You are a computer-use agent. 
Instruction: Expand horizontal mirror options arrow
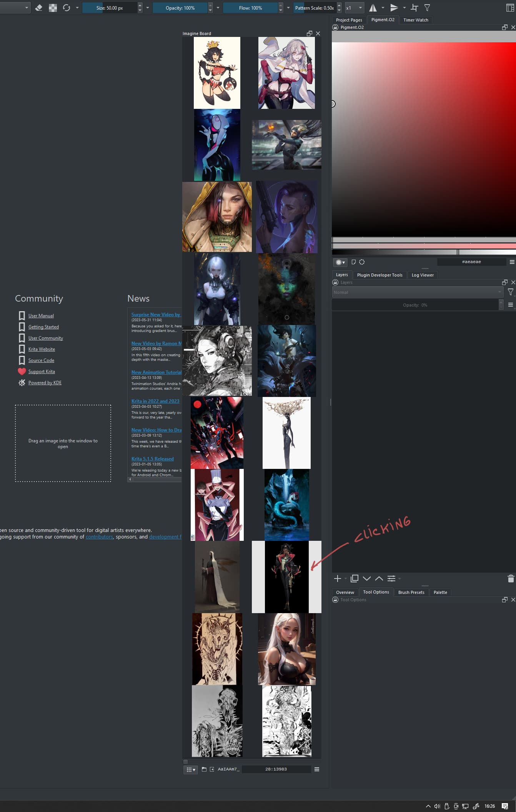click(x=383, y=8)
